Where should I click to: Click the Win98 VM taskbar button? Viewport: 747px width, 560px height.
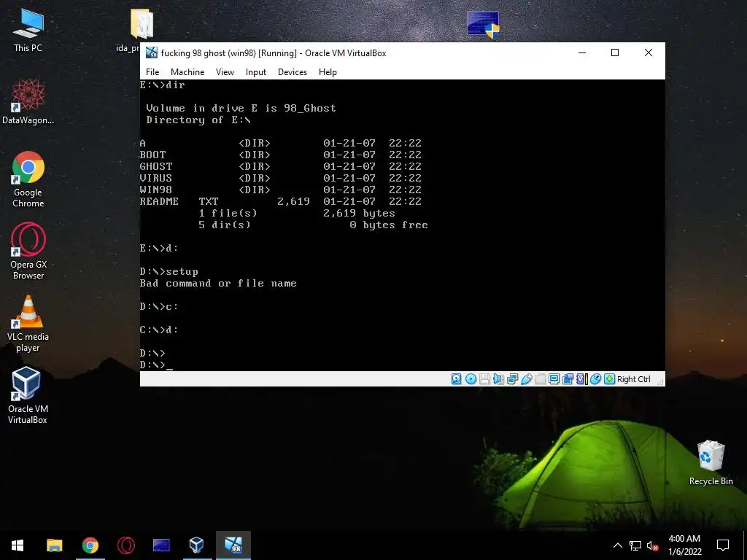coord(233,545)
